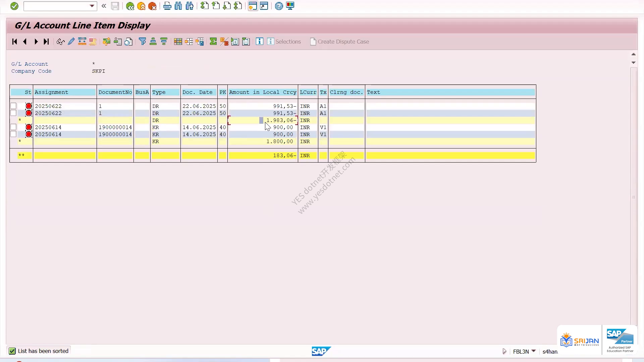Viewport: 644px width, 362px height.
Task: Click the Call Up Master Data icon
Action: [x=107, y=42]
